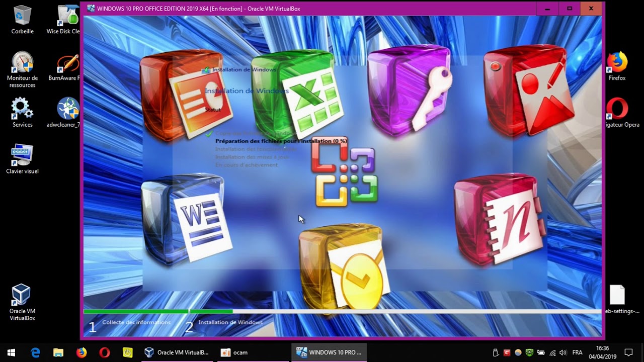
Task: Minimize the VirtualBox VM window
Action: (x=547, y=9)
